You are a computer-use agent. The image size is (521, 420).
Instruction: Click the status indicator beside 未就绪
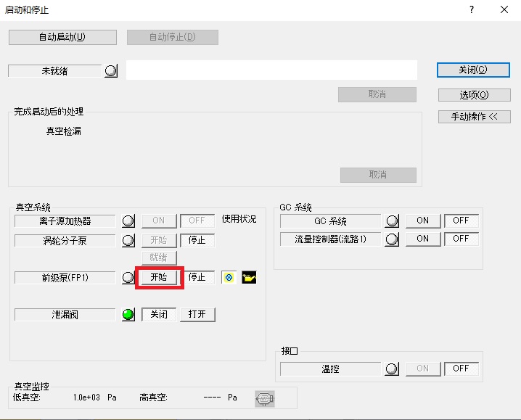pyautogui.click(x=111, y=71)
